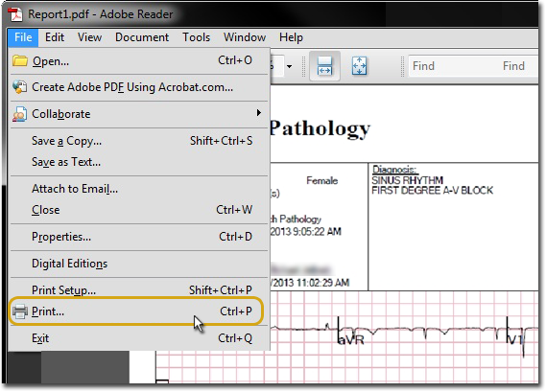Click the printer icon beside Print...
The image size is (546, 392).
tap(20, 311)
